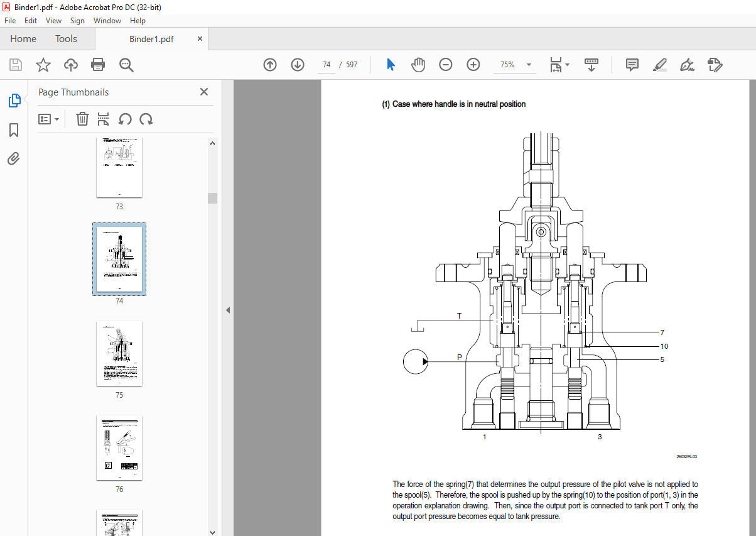
Task: Select the page 76 thumbnail
Action: point(119,447)
